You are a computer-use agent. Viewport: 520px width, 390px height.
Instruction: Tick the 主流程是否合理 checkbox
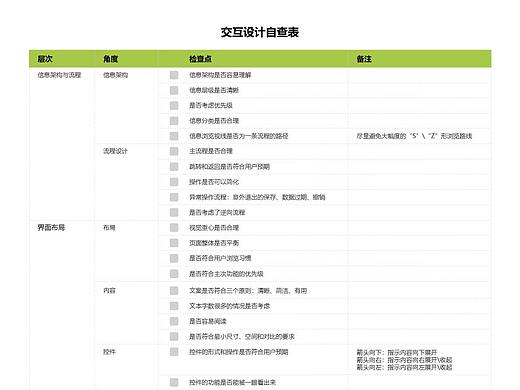coord(174,151)
